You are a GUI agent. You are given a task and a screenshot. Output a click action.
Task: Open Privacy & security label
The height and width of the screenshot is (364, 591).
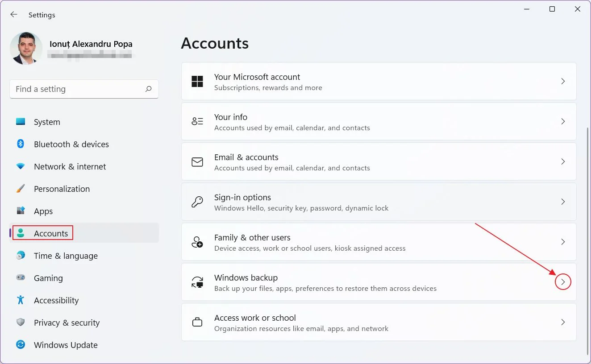coord(67,323)
